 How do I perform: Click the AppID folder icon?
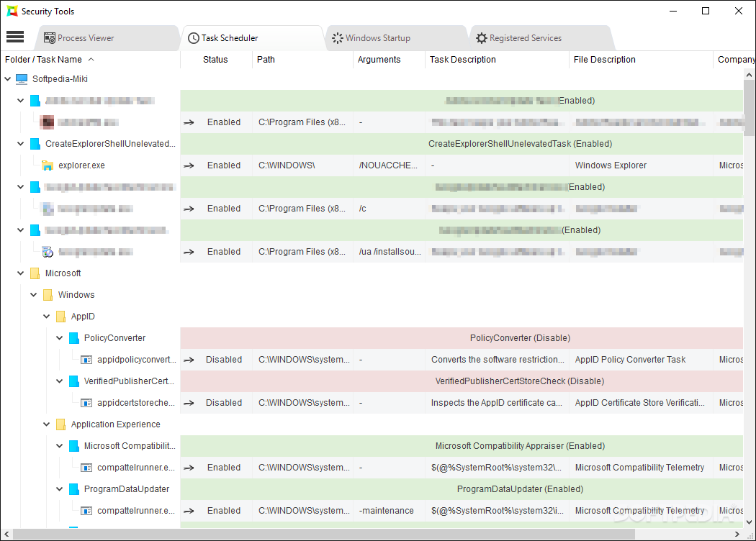pyautogui.click(x=60, y=317)
